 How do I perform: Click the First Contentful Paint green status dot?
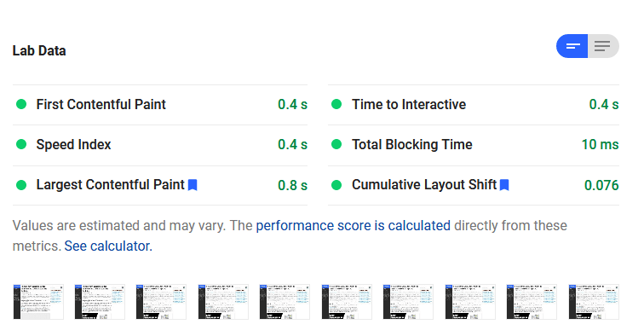(21, 104)
